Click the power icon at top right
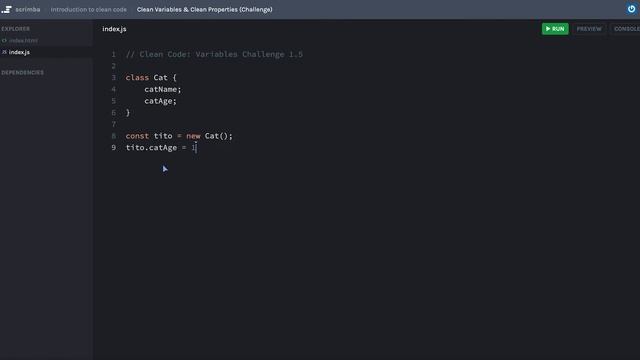The height and width of the screenshot is (360, 640). 631,9
